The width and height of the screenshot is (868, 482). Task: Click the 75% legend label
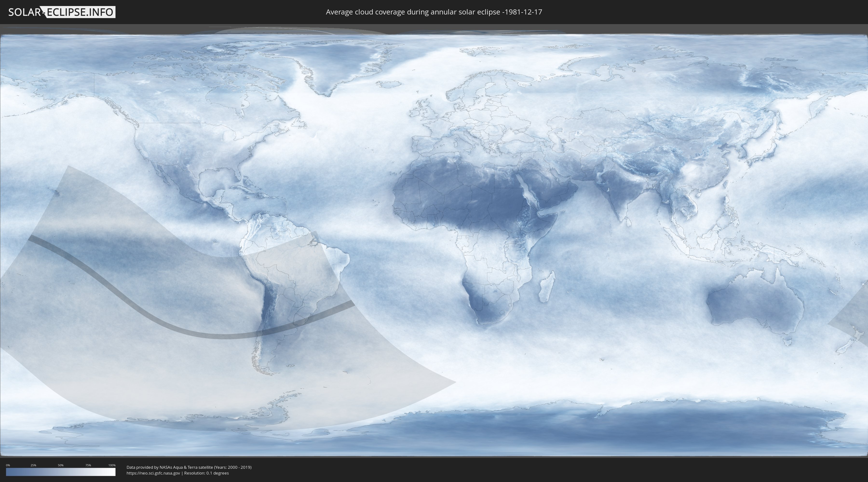click(88, 465)
